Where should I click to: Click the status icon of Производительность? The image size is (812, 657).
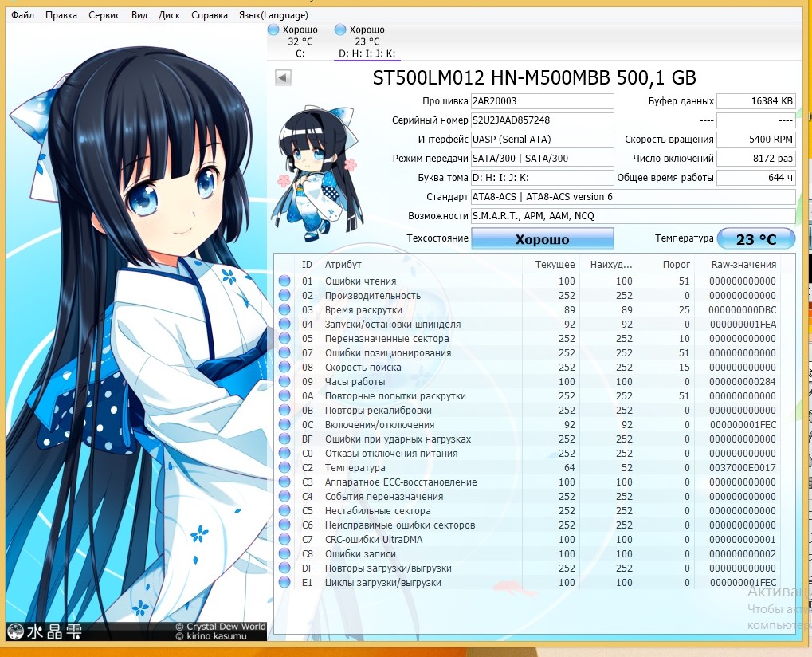[x=284, y=295]
